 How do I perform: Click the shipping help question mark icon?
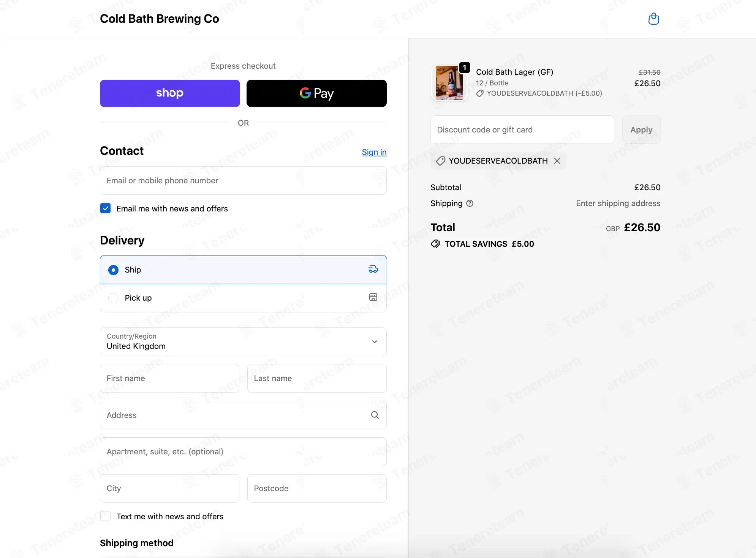click(x=470, y=203)
